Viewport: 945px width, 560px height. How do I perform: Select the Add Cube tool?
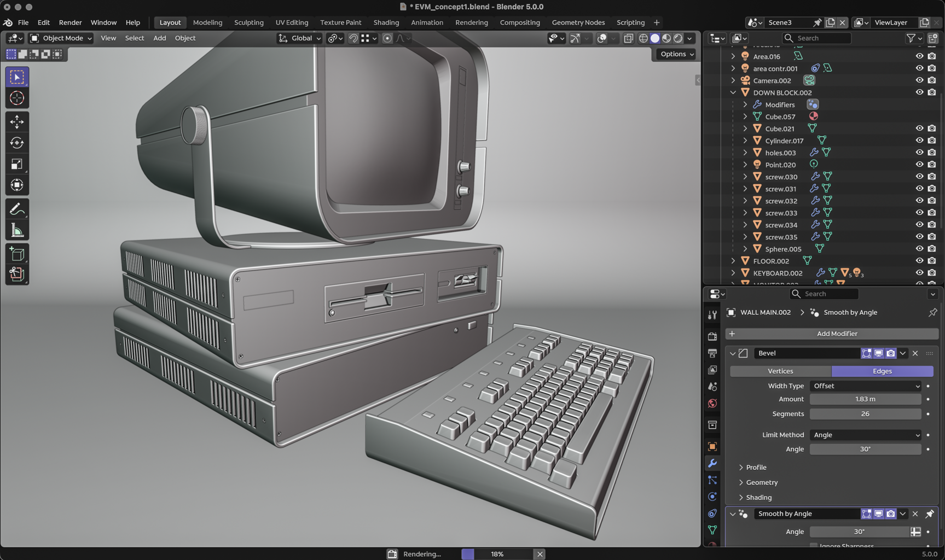coord(17,254)
